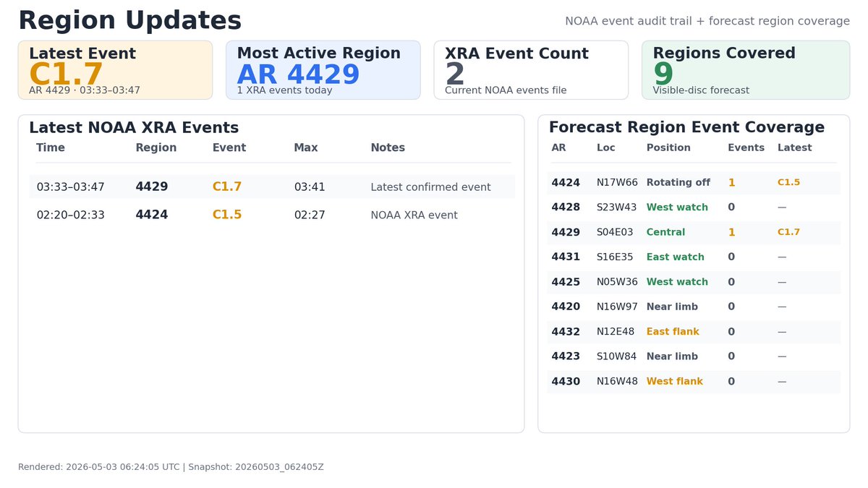Click region 4424 in the XRA events table

(x=152, y=215)
